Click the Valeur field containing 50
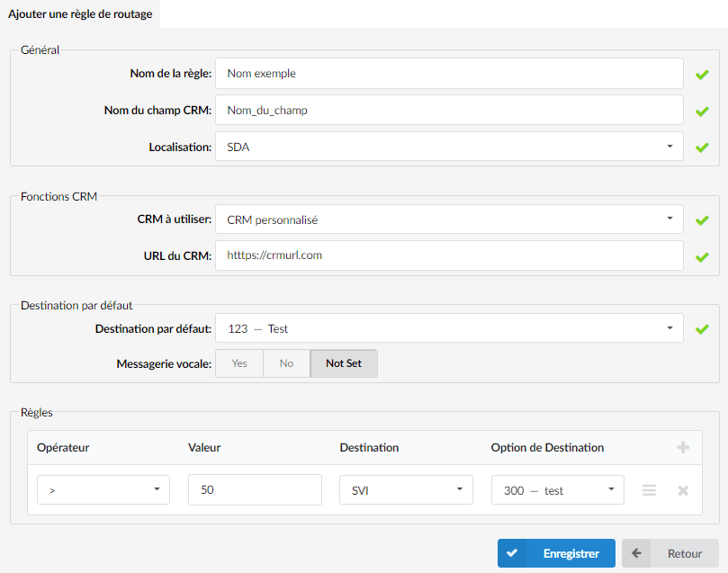728x573 pixels. [255, 489]
